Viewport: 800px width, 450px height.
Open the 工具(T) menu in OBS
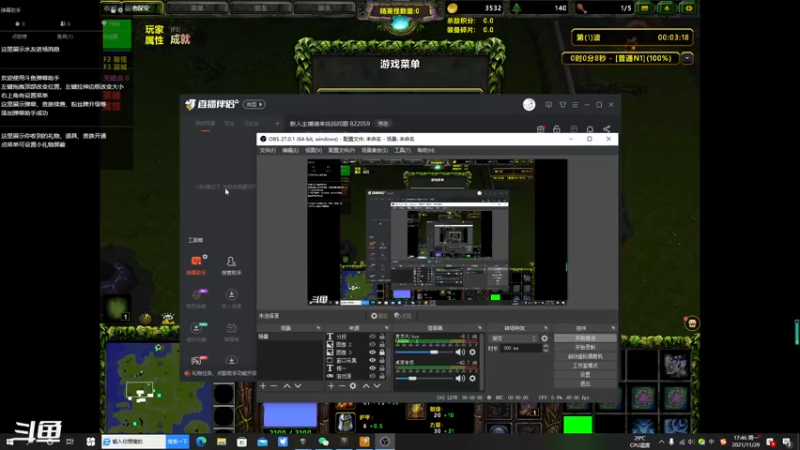tap(402, 151)
